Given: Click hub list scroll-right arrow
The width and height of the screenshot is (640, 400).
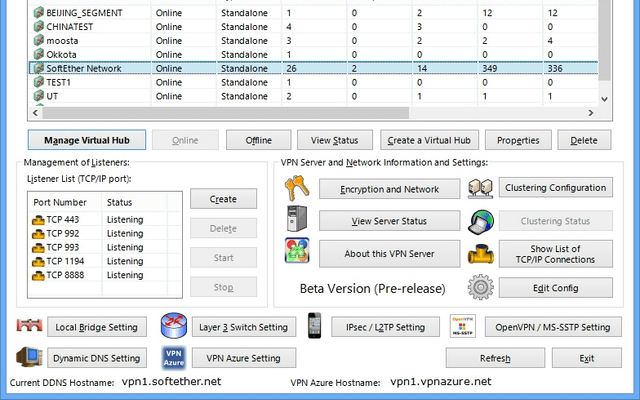Looking at the screenshot, I should pos(591,113).
